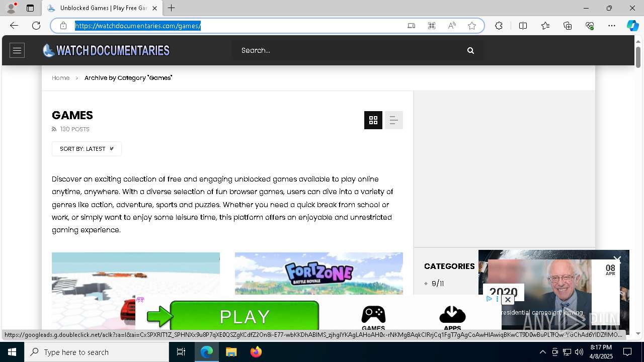Viewport: 644px width, 362px height.
Task: Click the RSS feed icon beside 130 Posts
Action: pyautogui.click(x=54, y=129)
